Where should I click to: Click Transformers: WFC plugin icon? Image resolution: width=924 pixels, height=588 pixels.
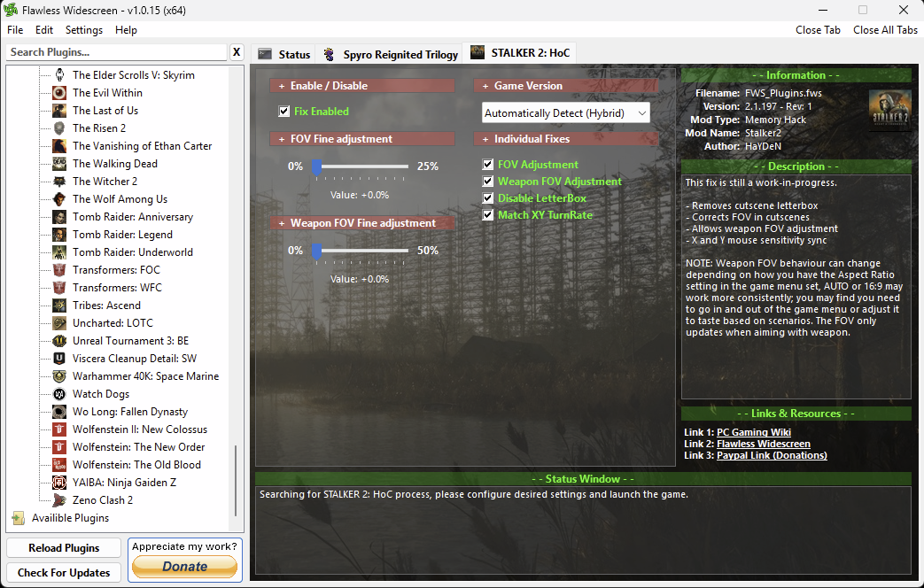click(x=59, y=287)
